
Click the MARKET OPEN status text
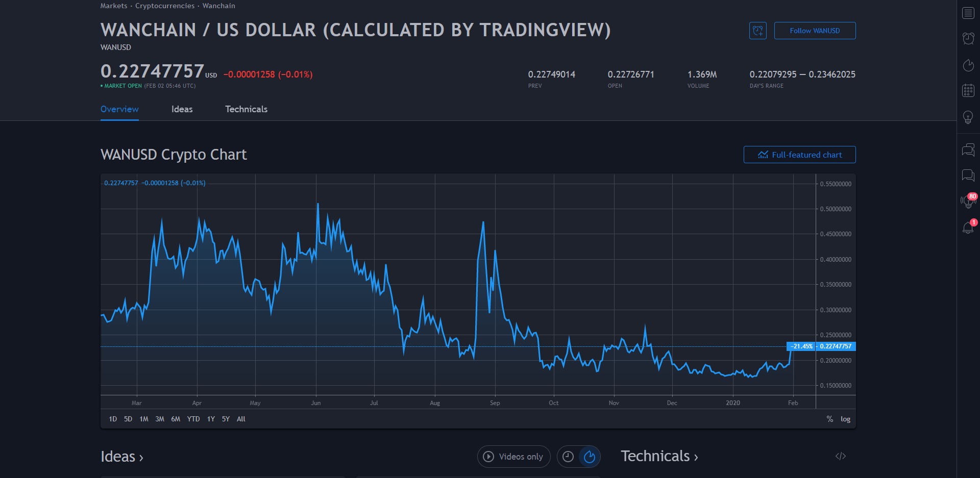click(x=123, y=86)
